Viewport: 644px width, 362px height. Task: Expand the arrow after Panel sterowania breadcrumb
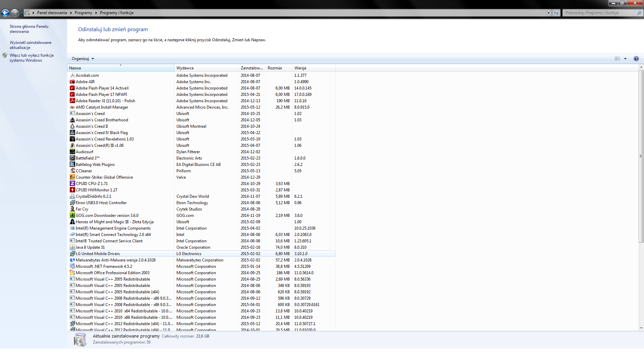tap(71, 13)
